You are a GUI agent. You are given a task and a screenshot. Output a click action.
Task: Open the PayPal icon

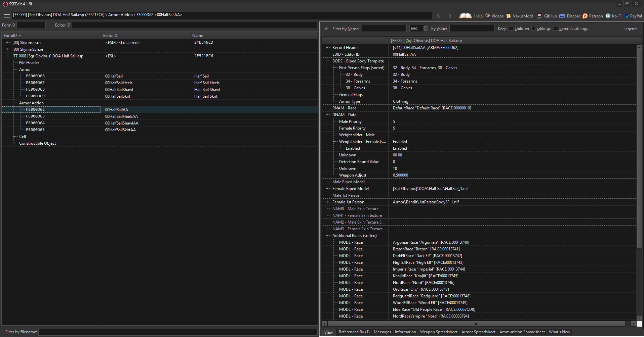pyautogui.click(x=627, y=16)
